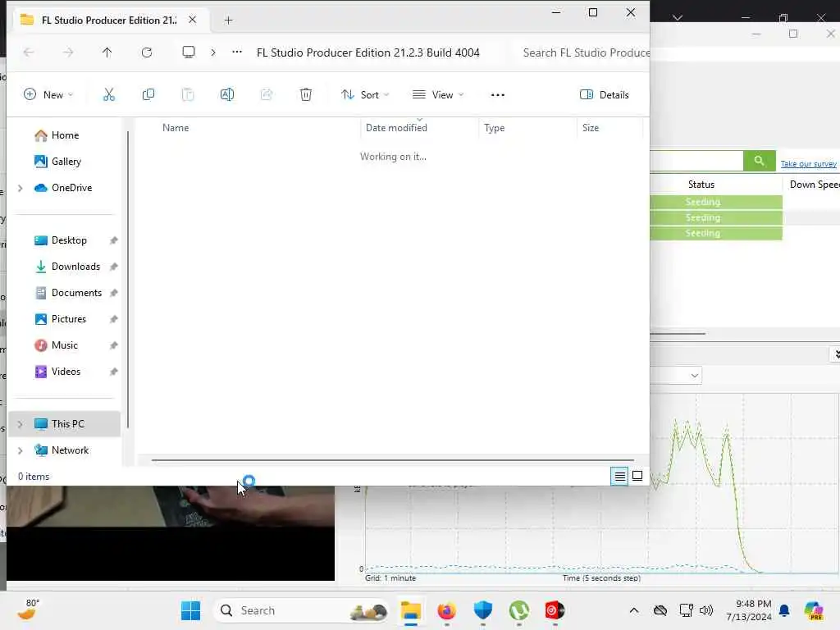
Task: Click the volume speaker icon
Action: (706, 610)
